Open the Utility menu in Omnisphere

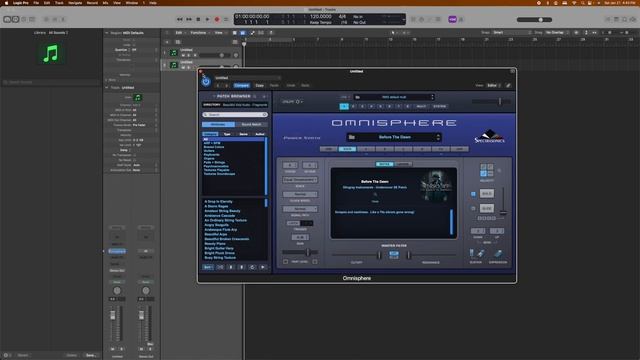tap(292, 102)
